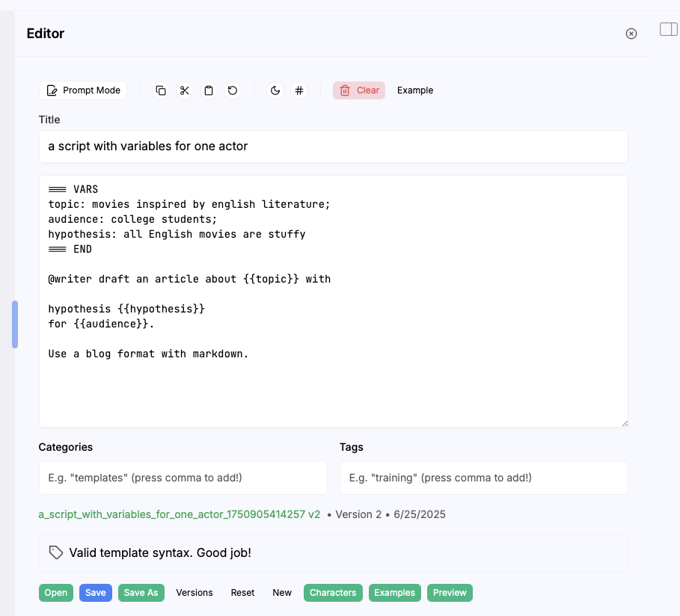Screen dimensions: 680x616
Task: Toggle Prompt Mode off
Action: pyautogui.click(x=82, y=90)
